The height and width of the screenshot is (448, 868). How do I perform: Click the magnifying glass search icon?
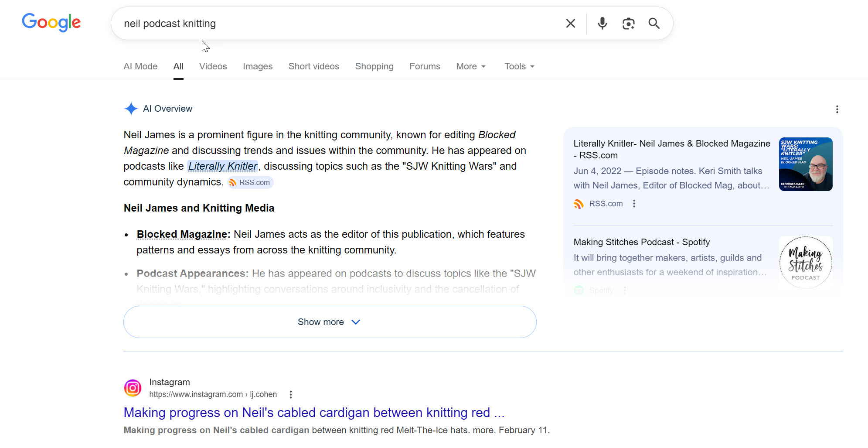(x=654, y=24)
